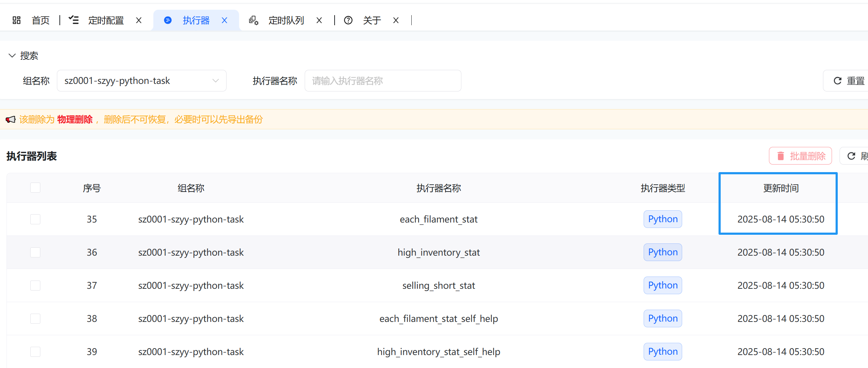Open the 关于 tab
Image resolution: width=868 pixels, height=368 pixels.
[x=372, y=20]
